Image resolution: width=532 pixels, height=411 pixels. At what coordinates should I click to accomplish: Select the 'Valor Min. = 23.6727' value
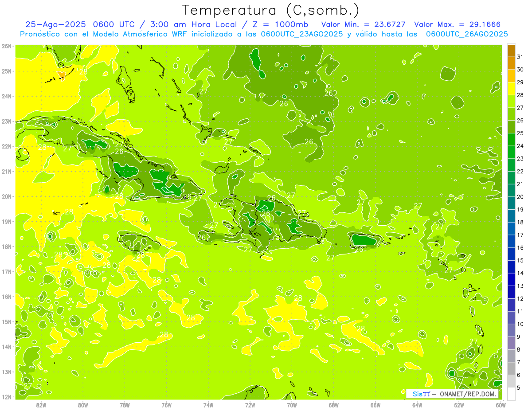coord(364,24)
